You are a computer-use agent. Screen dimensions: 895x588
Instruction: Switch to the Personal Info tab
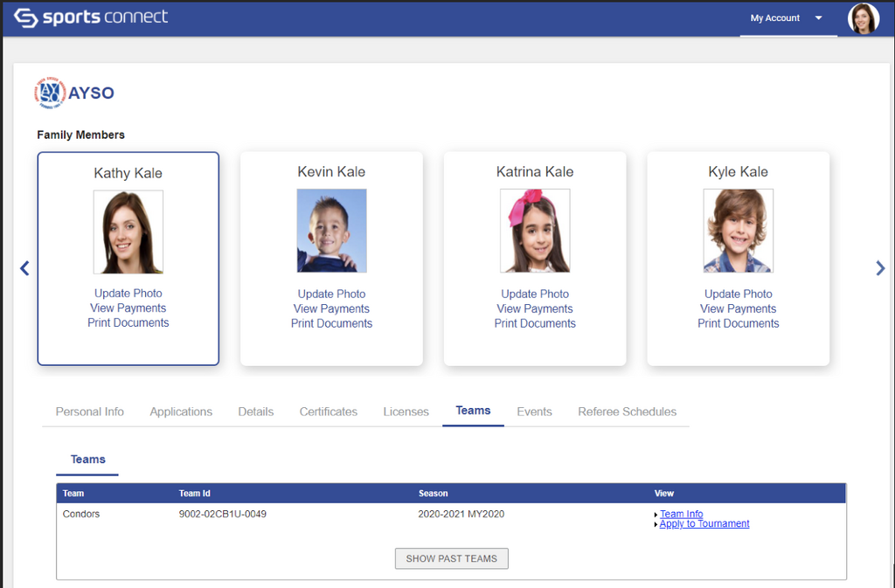pos(90,412)
